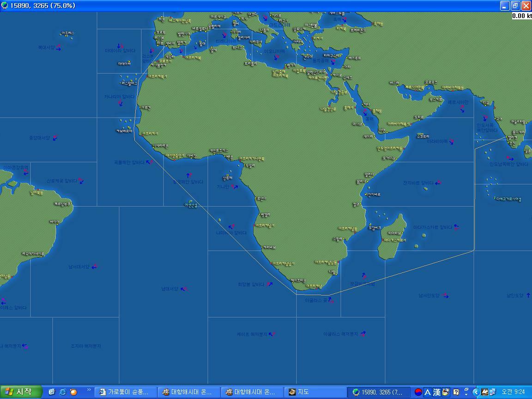Open the language bar options dropdown
The height and width of the screenshot is (399, 532).
tap(466, 392)
